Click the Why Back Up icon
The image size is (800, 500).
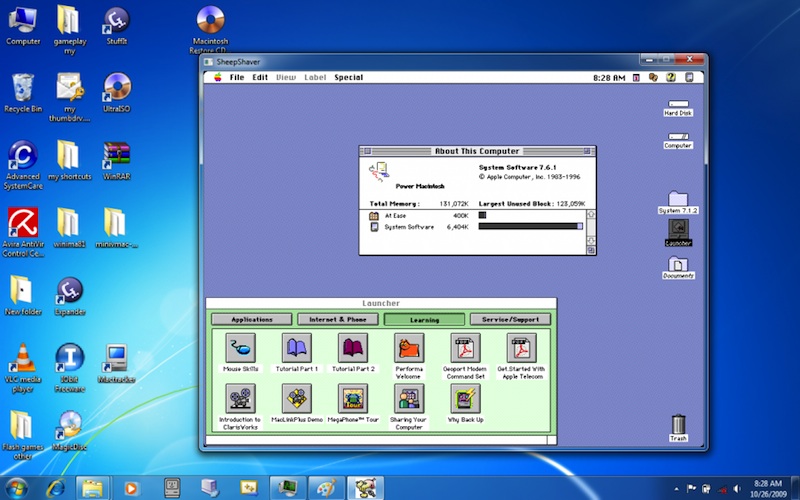[x=465, y=399]
